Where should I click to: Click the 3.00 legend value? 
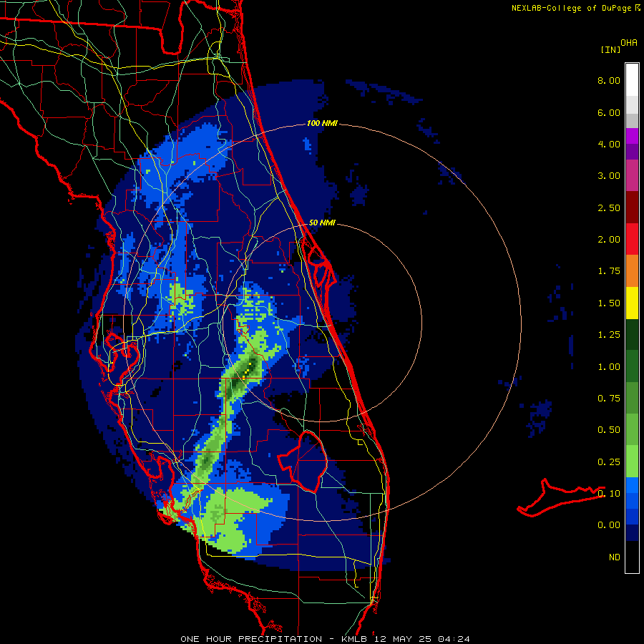[609, 176]
